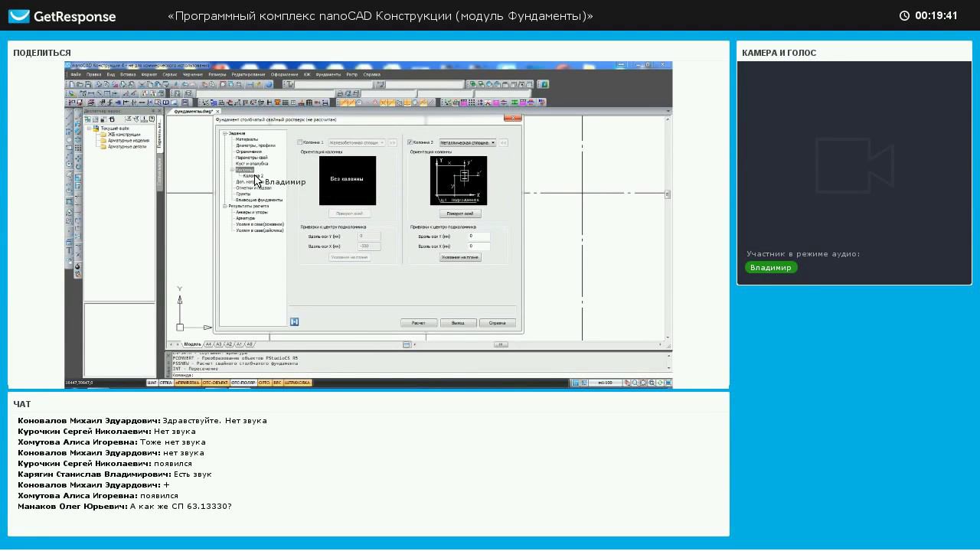
Task: Select Куст и опалубка in the tree
Action: [252, 164]
